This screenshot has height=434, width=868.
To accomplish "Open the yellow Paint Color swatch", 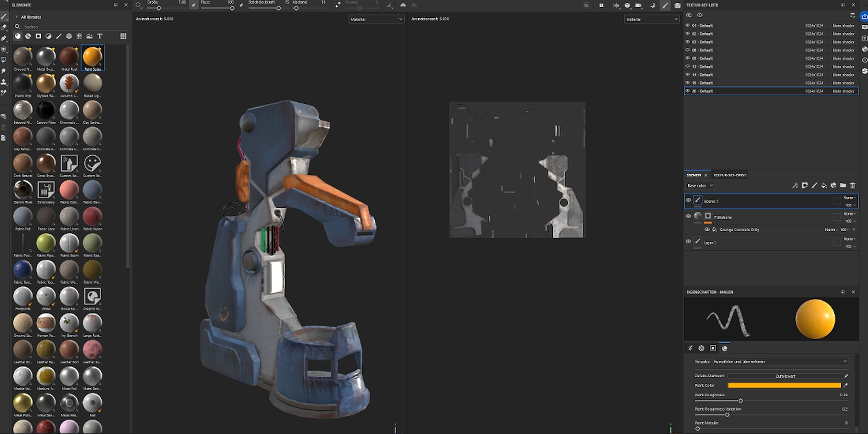I will pyautogui.click(x=784, y=386).
